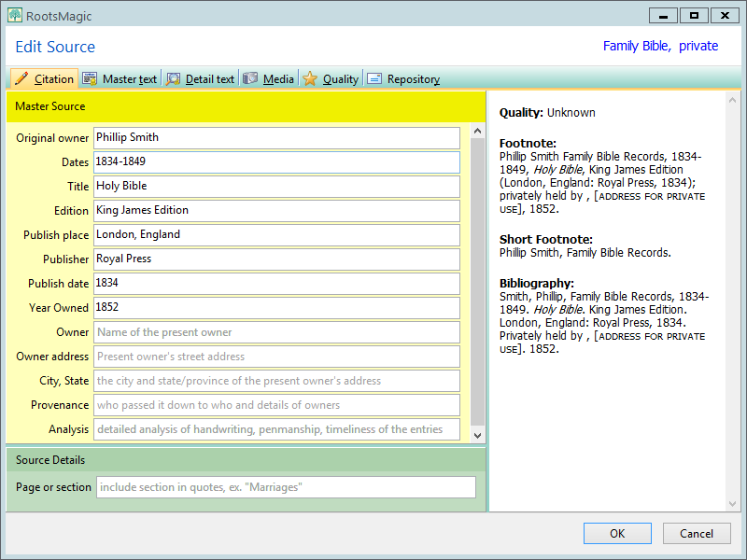Focus the Original owner field

pyautogui.click(x=276, y=137)
